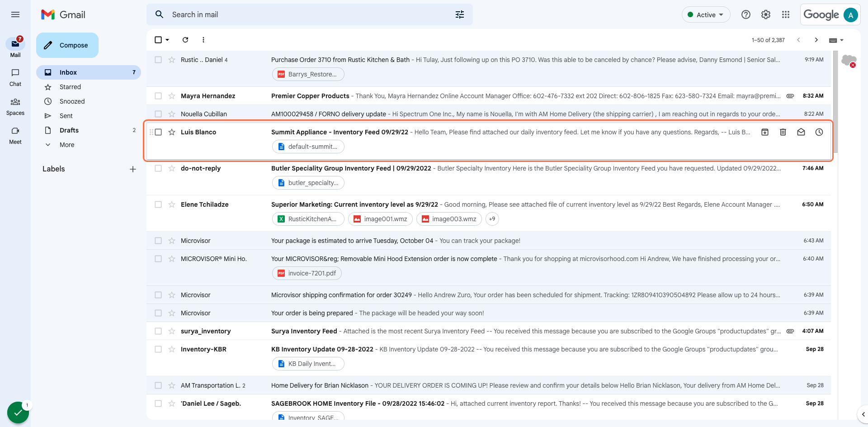Image resolution: width=868 pixels, height=427 pixels.
Task: Delete the Luis Blanco email
Action: pos(783,132)
